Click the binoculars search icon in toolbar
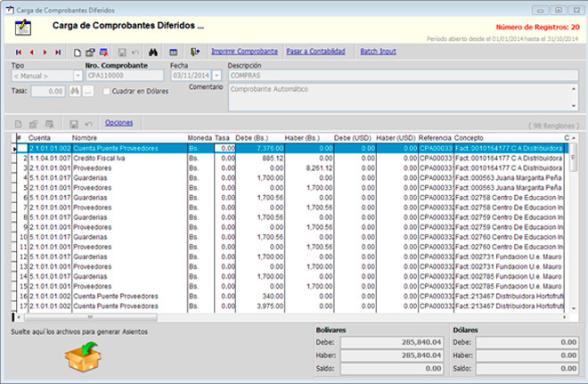Image resolution: width=588 pixels, height=384 pixels. (151, 52)
